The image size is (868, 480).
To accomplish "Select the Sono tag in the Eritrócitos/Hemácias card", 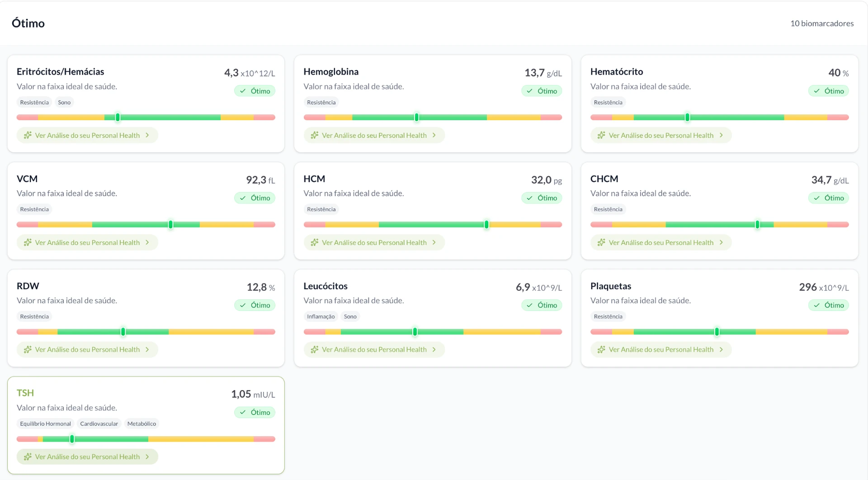I will tap(64, 103).
